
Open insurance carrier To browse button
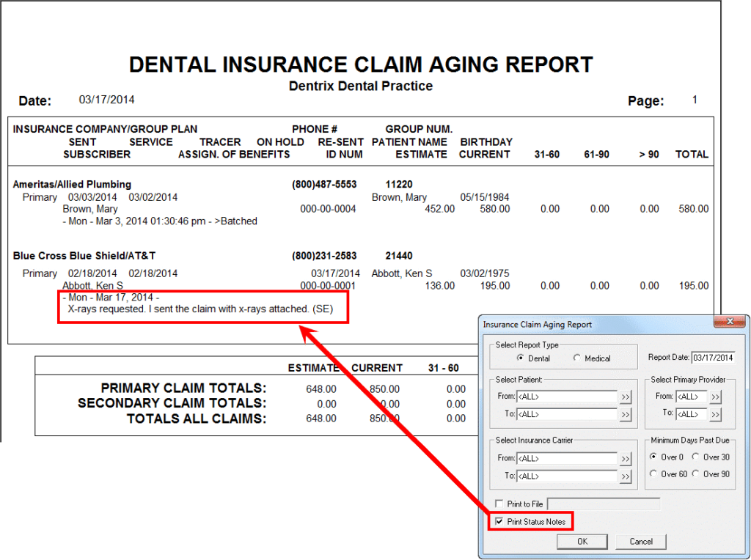(626, 476)
